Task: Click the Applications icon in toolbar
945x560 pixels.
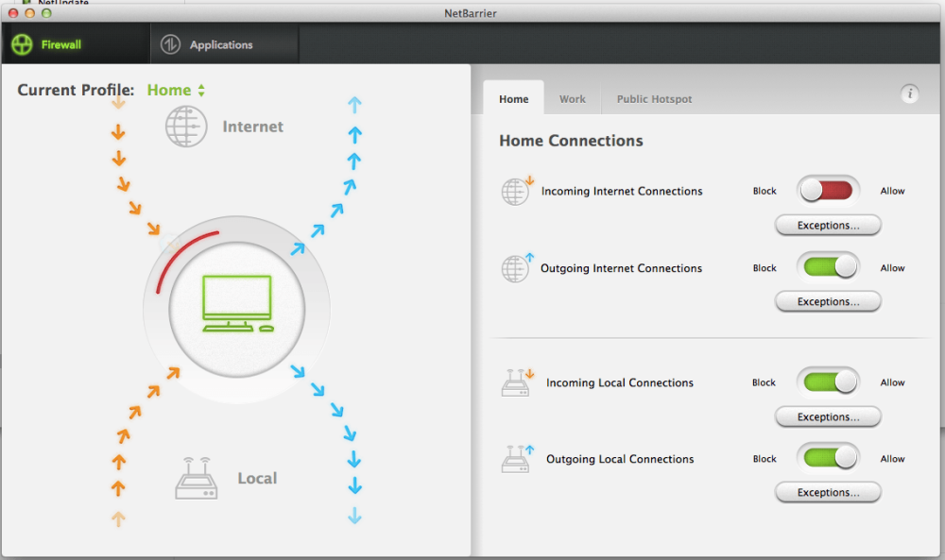Action: tap(170, 44)
